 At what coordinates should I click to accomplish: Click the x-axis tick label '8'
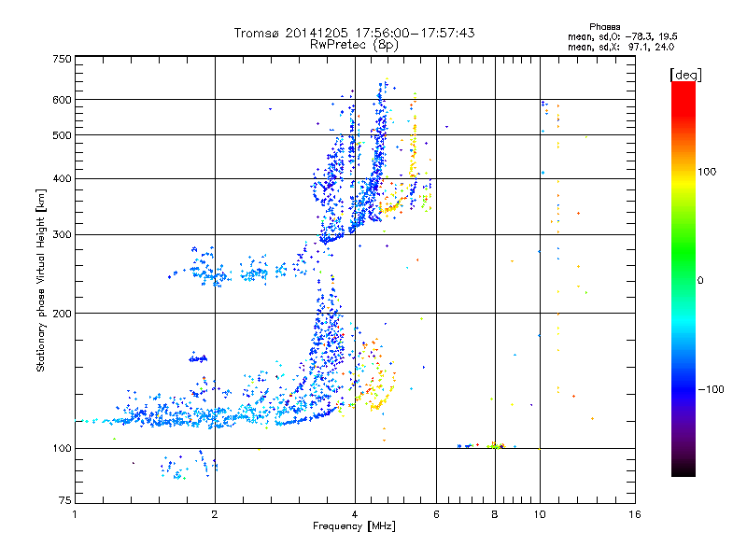495,514
